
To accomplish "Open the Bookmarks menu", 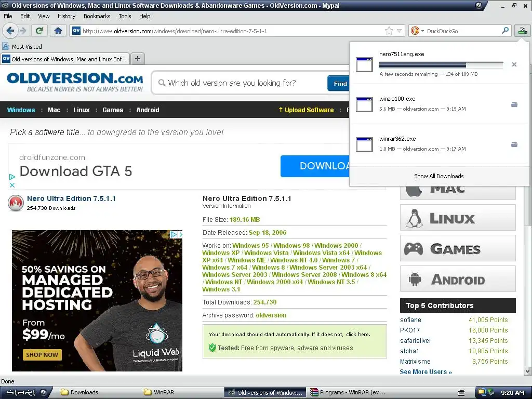I will pos(97,16).
